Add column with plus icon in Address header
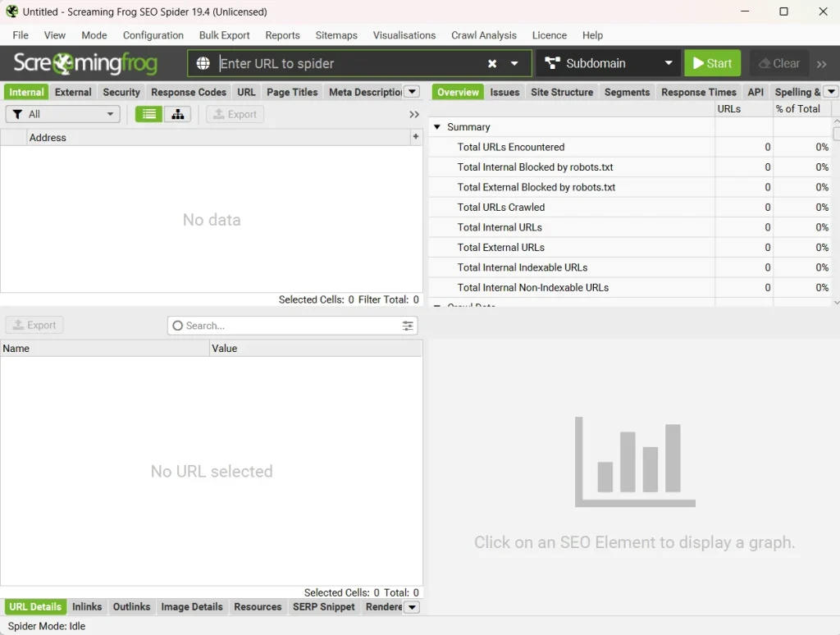 415,137
